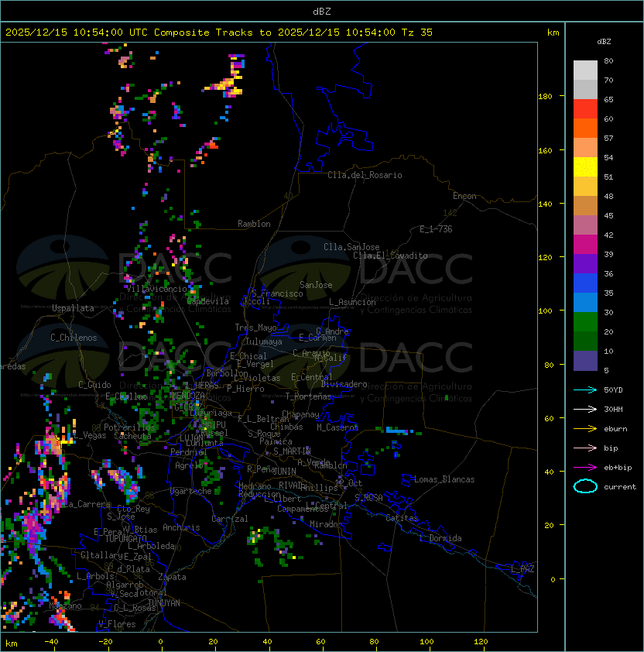This screenshot has width=644, height=652.
Task: Pick the bright orange 57-60 dBZ swatch
Action: tap(585, 128)
